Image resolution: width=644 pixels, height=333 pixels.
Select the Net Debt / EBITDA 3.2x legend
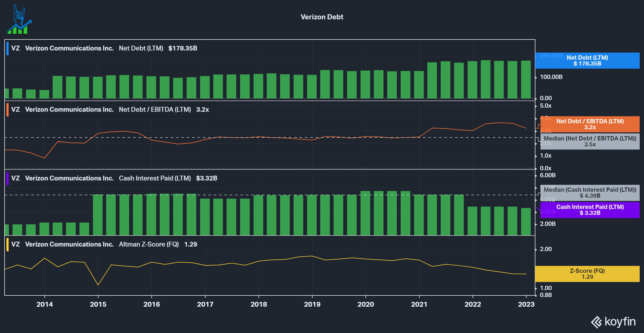coord(111,110)
